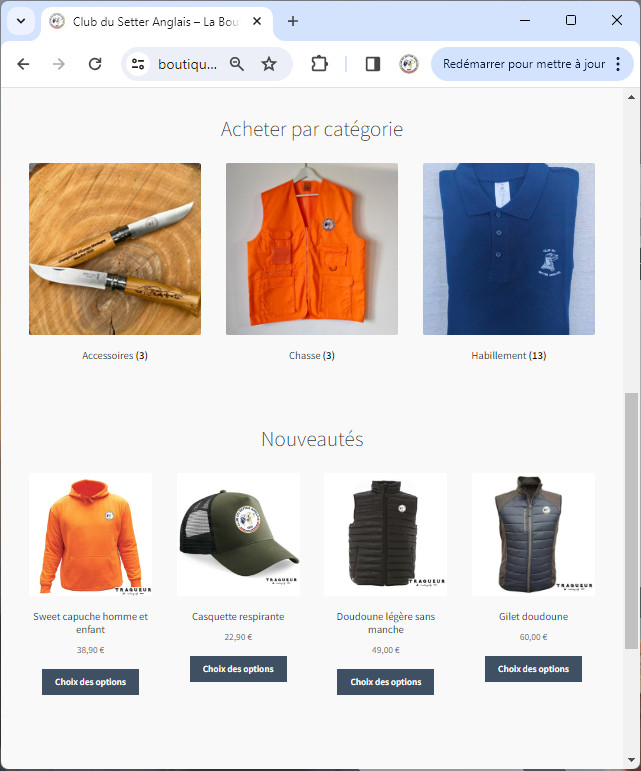The image size is (641, 771).
Task: Click the 49,00 € price text
Action: [386, 650]
